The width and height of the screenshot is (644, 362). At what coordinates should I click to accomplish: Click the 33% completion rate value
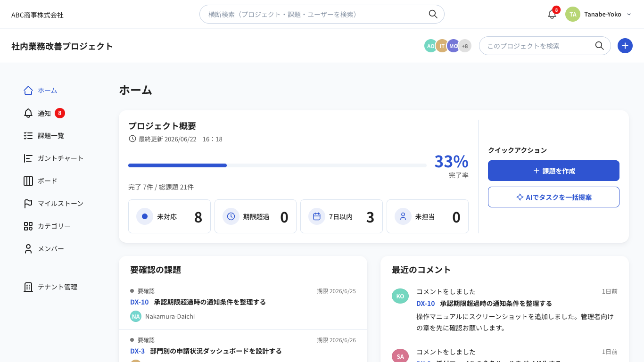pos(451,161)
